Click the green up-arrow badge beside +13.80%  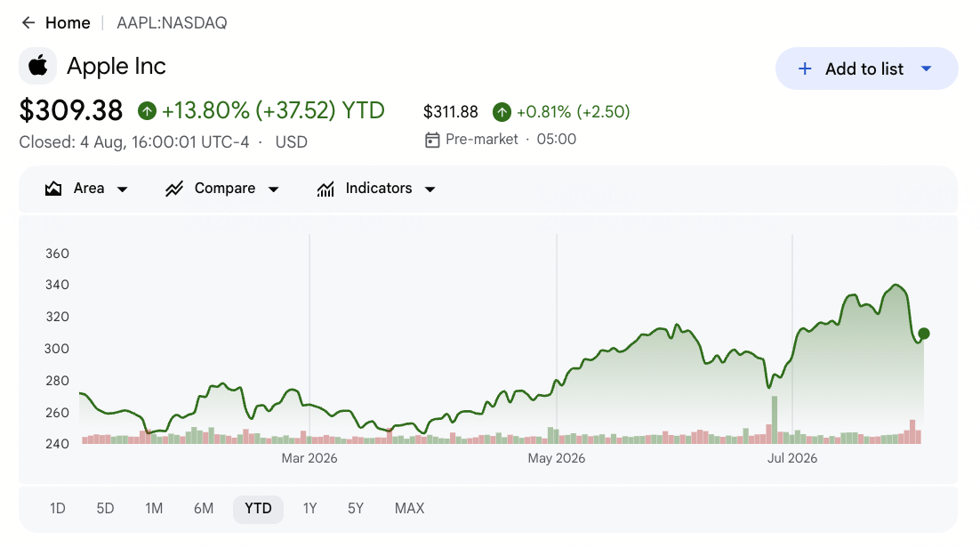point(147,111)
